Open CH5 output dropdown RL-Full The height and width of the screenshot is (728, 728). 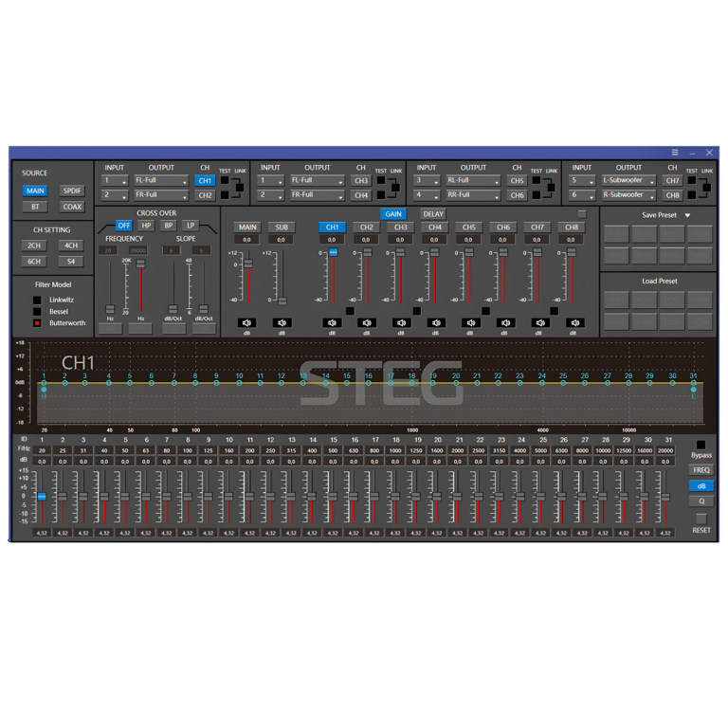(473, 181)
